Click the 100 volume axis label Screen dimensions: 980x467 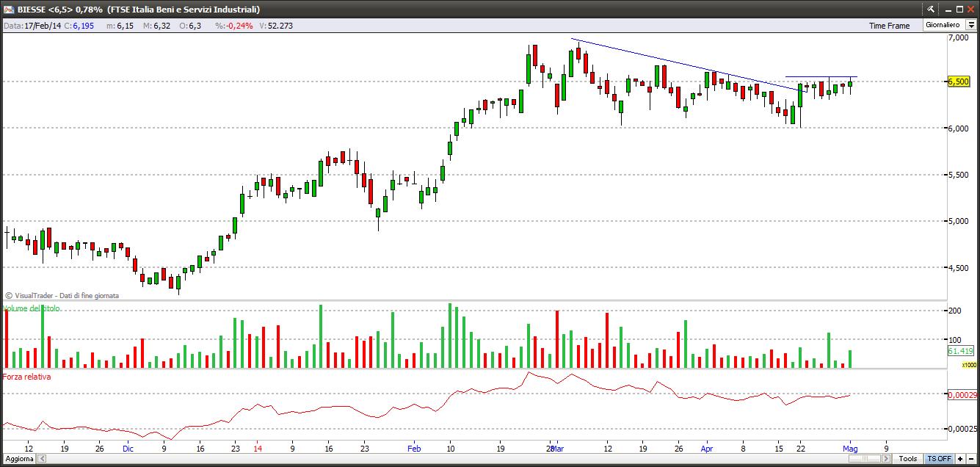(954, 340)
